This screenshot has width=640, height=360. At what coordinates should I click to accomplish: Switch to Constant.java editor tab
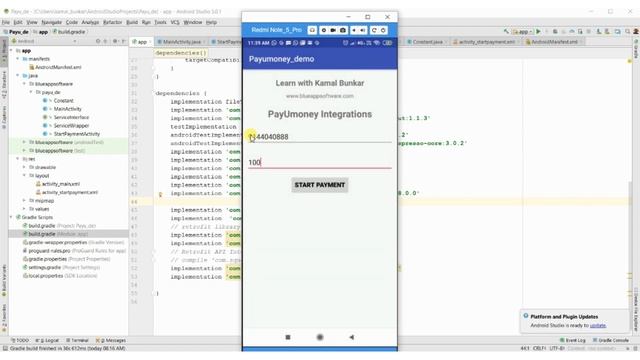(x=427, y=42)
